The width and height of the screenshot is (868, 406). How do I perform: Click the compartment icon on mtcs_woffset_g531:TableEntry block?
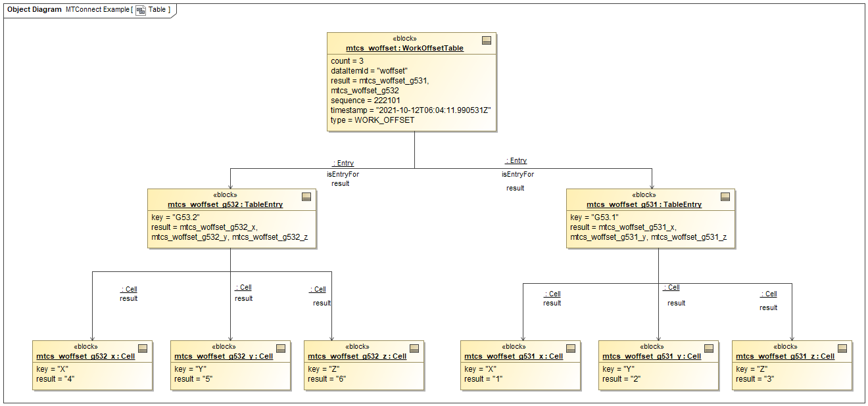725,197
